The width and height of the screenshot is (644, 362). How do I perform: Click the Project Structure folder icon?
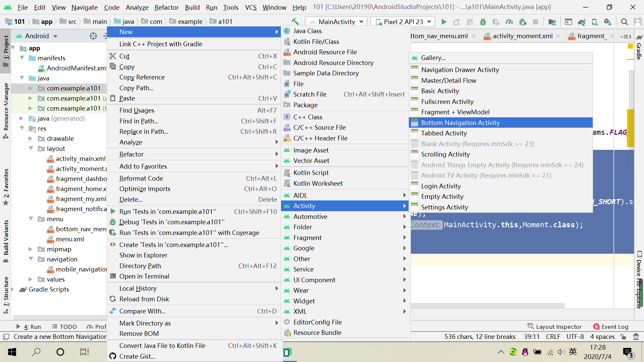[x=552, y=22]
